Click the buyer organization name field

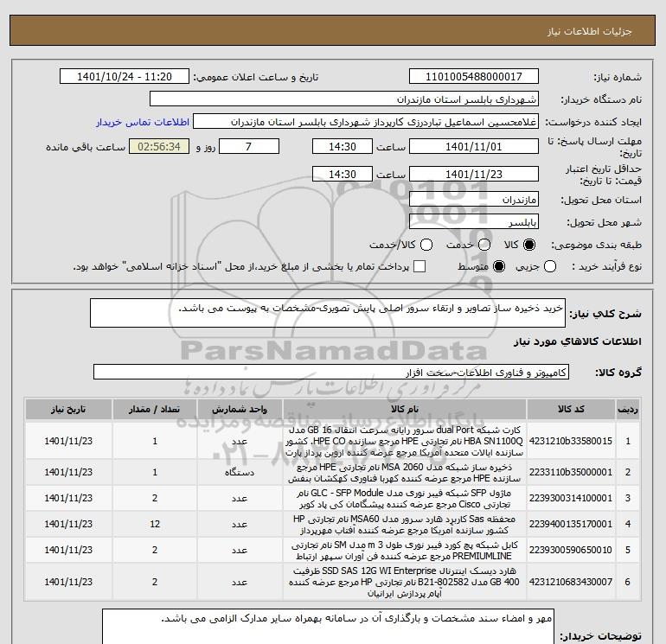pos(344,99)
